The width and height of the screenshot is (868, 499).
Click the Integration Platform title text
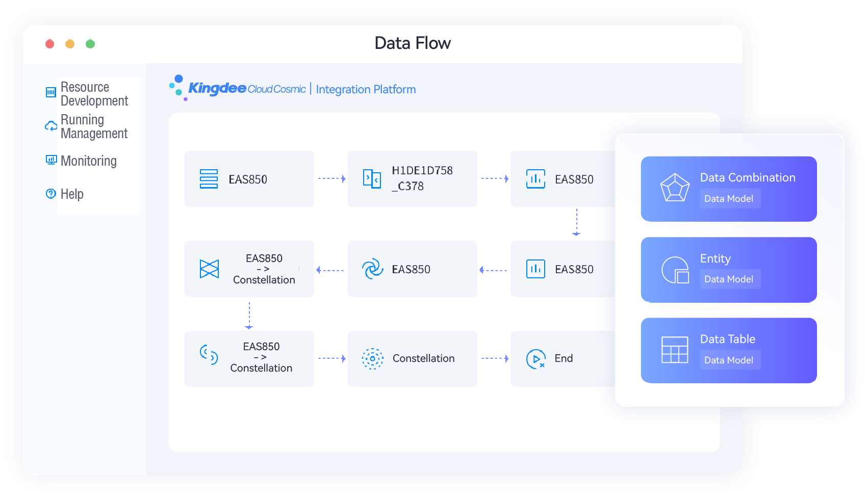pyautogui.click(x=366, y=90)
